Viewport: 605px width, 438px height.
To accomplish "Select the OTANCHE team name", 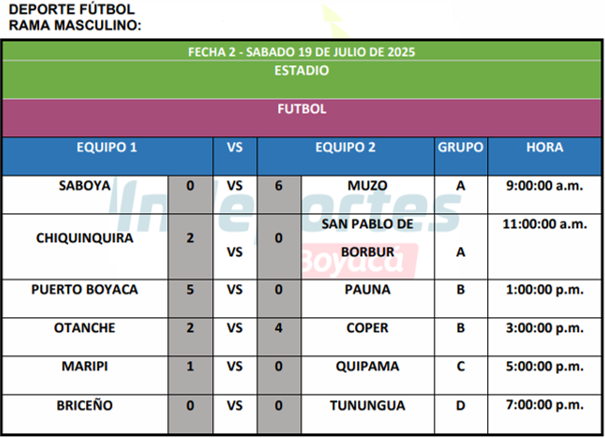I will pos(85,328).
